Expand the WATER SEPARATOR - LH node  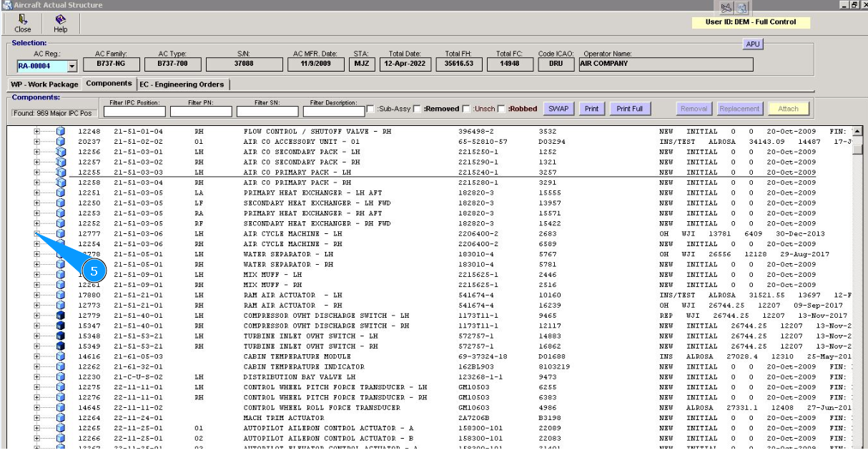click(x=36, y=253)
